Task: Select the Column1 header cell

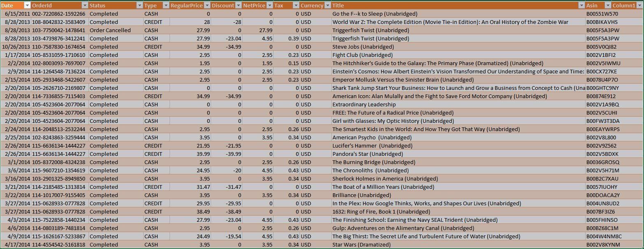Action: 627,5
